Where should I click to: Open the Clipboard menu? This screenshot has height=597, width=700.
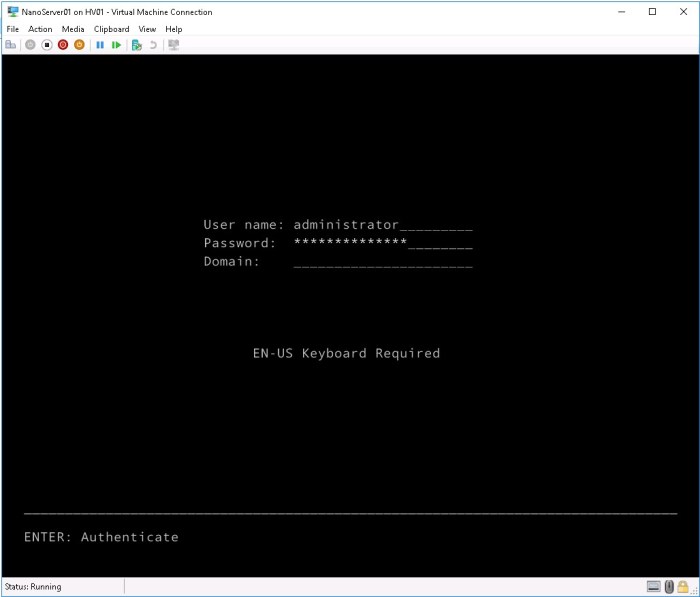pos(111,29)
